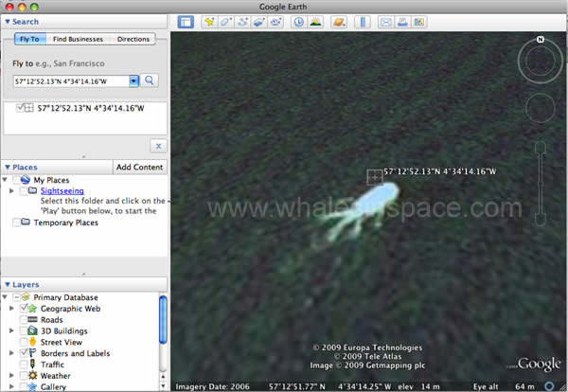The width and height of the screenshot is (568, 392).
Task: Show historical imagery with the clock icon
Action: 299,22
